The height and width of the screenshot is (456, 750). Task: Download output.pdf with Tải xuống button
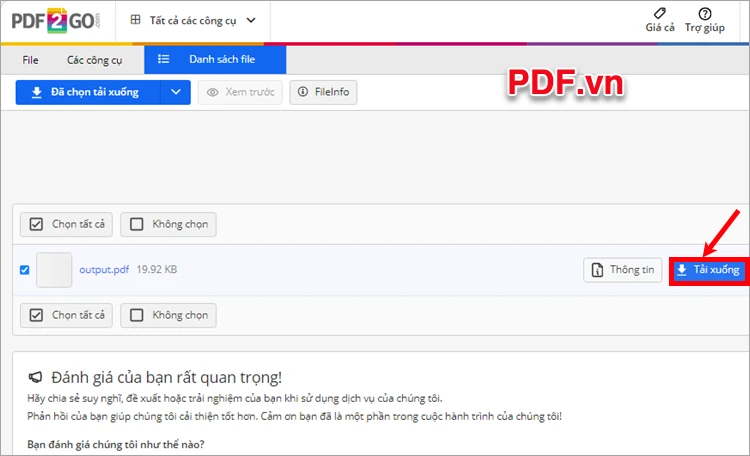pyautogui.click(x=709, y=270)
